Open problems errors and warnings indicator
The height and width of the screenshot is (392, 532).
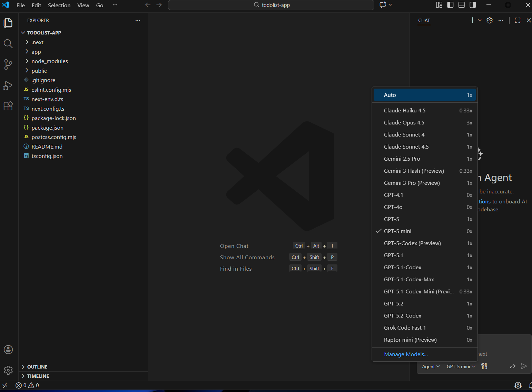point(27,385)
